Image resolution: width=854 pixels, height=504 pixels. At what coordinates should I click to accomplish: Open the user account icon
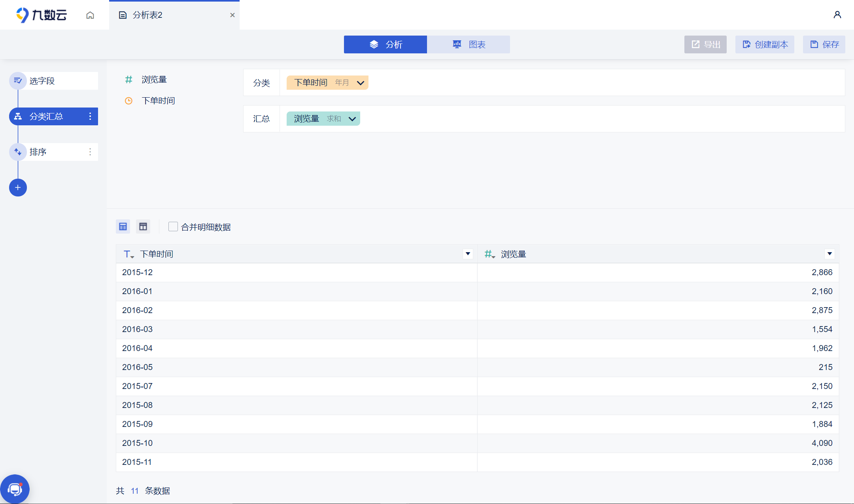pyautogui.click(x=837, y=15)
